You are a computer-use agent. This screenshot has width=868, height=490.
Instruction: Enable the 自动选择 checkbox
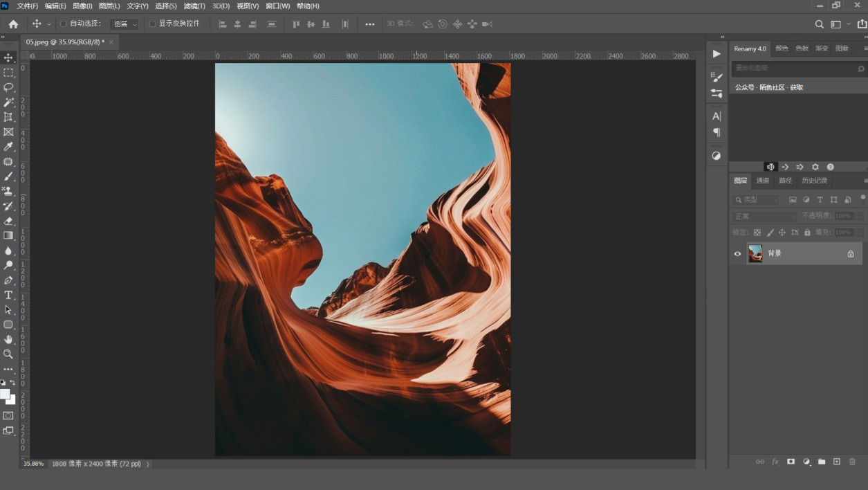coord(64,24)
